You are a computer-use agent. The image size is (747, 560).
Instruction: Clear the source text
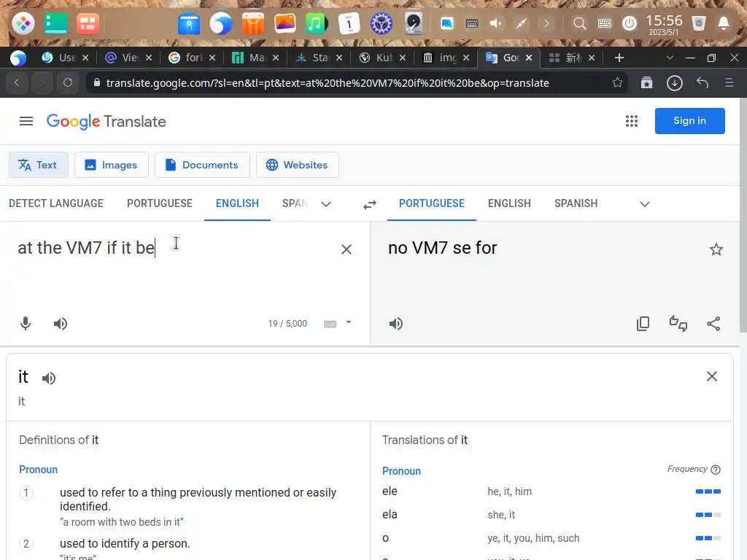point(347,249)
